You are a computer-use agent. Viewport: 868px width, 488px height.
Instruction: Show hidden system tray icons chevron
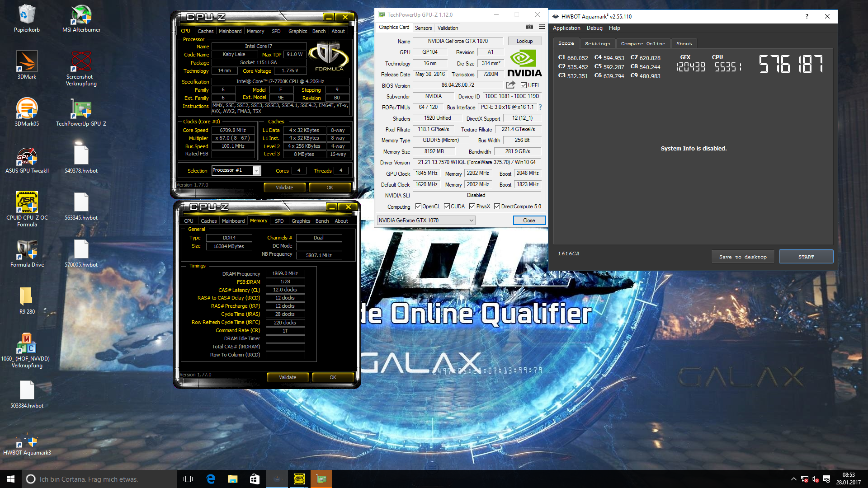pos(793,479)
